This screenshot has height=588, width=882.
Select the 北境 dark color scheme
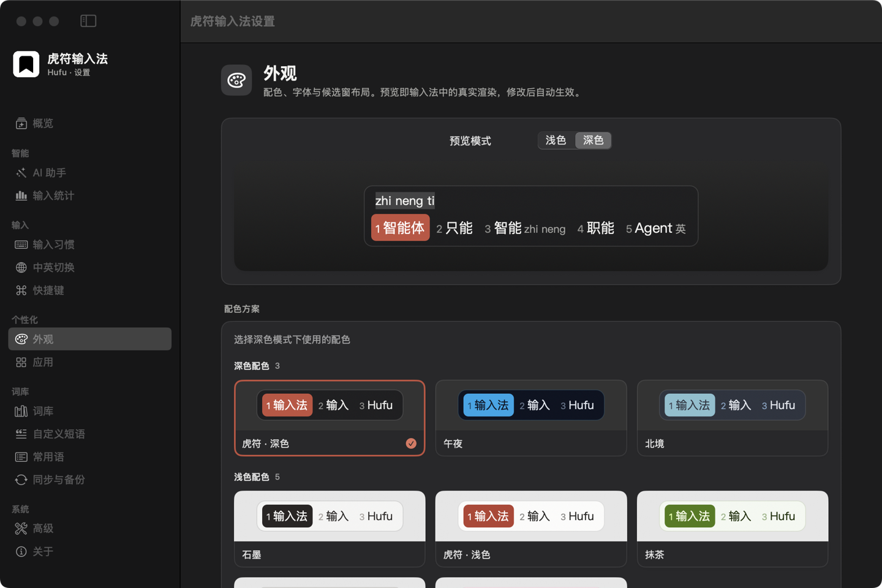733,418
